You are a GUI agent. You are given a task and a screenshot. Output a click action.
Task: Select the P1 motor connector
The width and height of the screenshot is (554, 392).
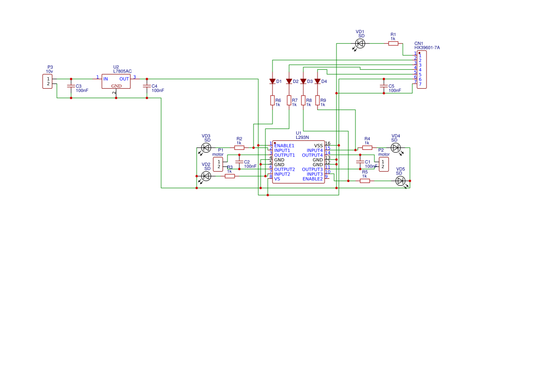tap(218, 164)
